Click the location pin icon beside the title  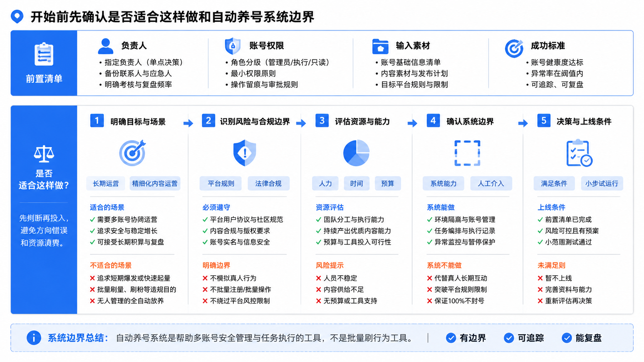(17, 17)
